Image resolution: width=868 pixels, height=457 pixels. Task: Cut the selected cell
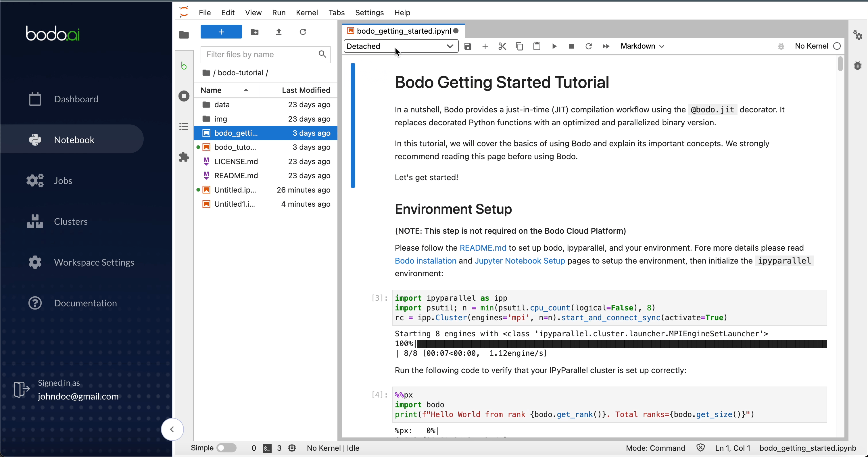point(502,46)
